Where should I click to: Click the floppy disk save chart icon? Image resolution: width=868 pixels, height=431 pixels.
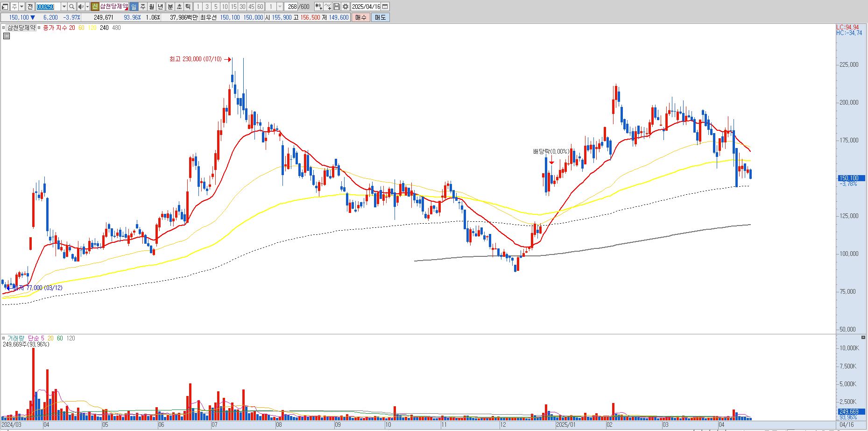pyautogui.click(x=336, y=7)
